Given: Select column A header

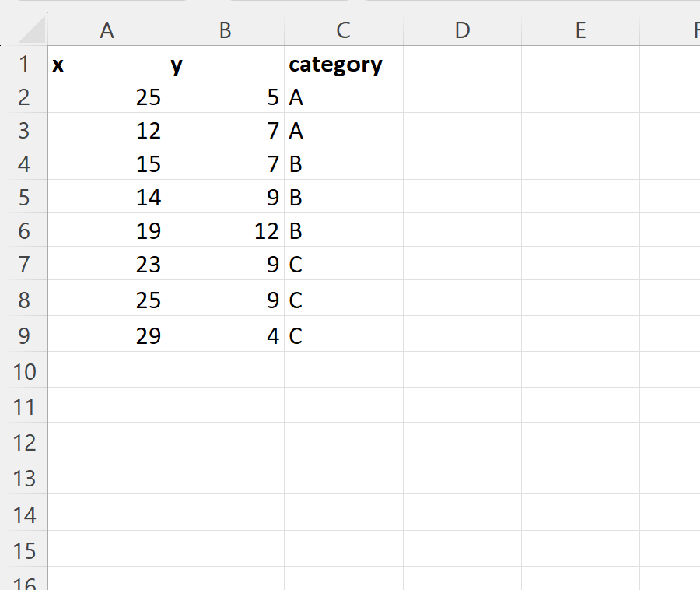Looking at the screenshot, I should coord(107,30).
